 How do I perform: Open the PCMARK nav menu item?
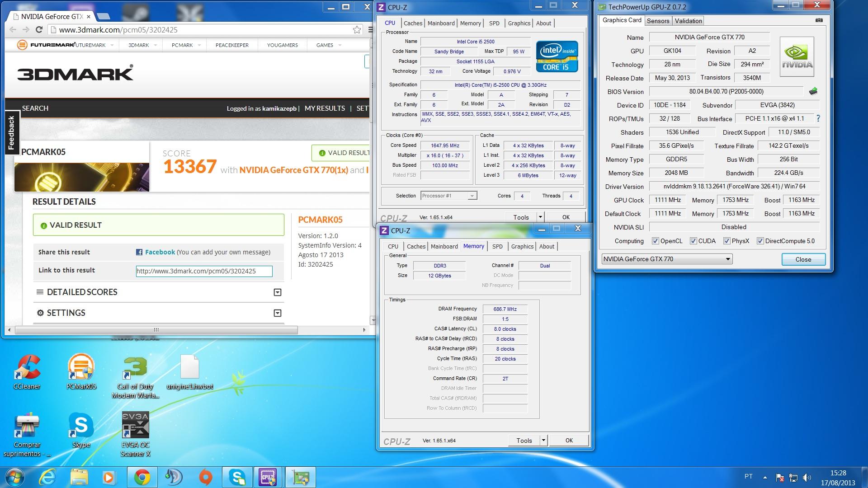pos(182,45)
